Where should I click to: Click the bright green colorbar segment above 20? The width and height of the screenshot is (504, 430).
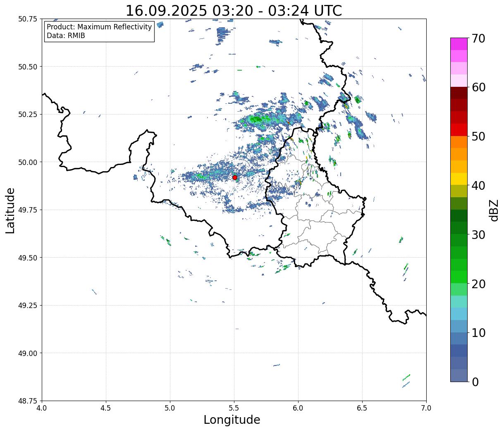[x=459, y=277]
